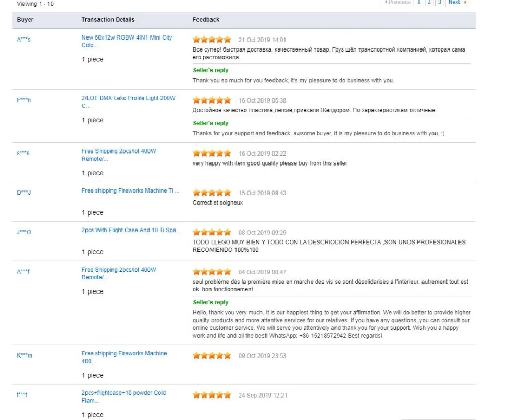Click star rating on J***O review
The image size is (521, 420).
(x=212, y=232)
